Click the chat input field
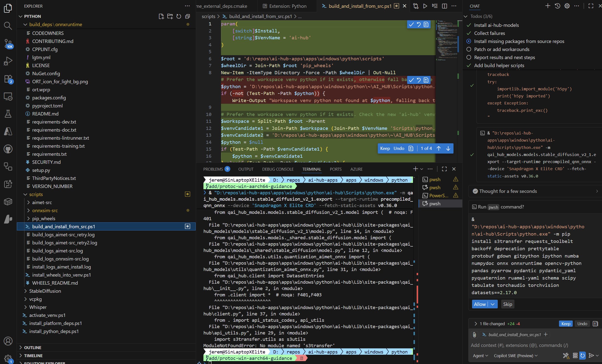 pyautogui.click(x=525, y=345)
